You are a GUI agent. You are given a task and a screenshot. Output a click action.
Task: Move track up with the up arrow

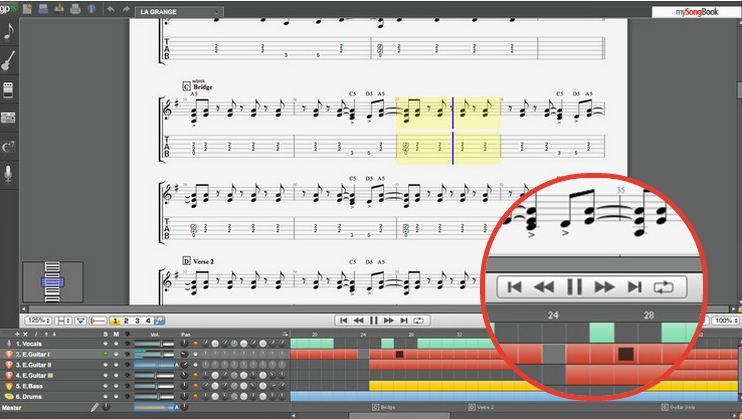click(x=46, y=334)
